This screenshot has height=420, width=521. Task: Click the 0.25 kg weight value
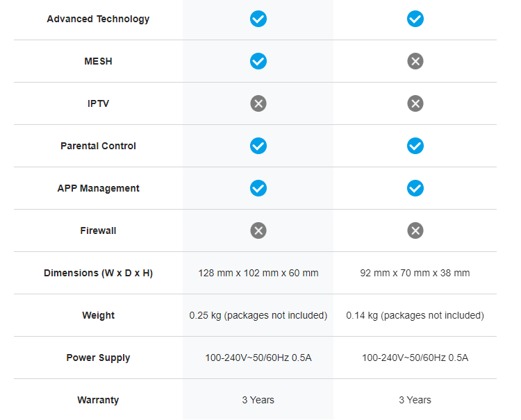[x=258, y=315]
